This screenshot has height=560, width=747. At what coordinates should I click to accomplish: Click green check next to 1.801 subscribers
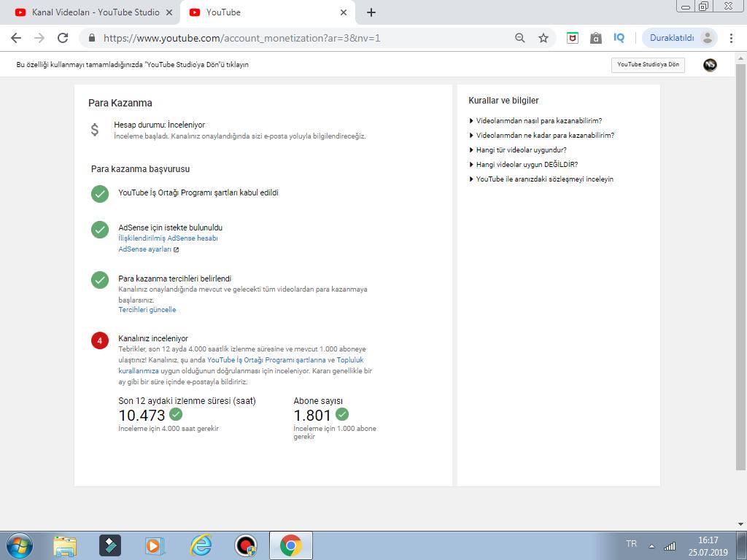point(342,414)
